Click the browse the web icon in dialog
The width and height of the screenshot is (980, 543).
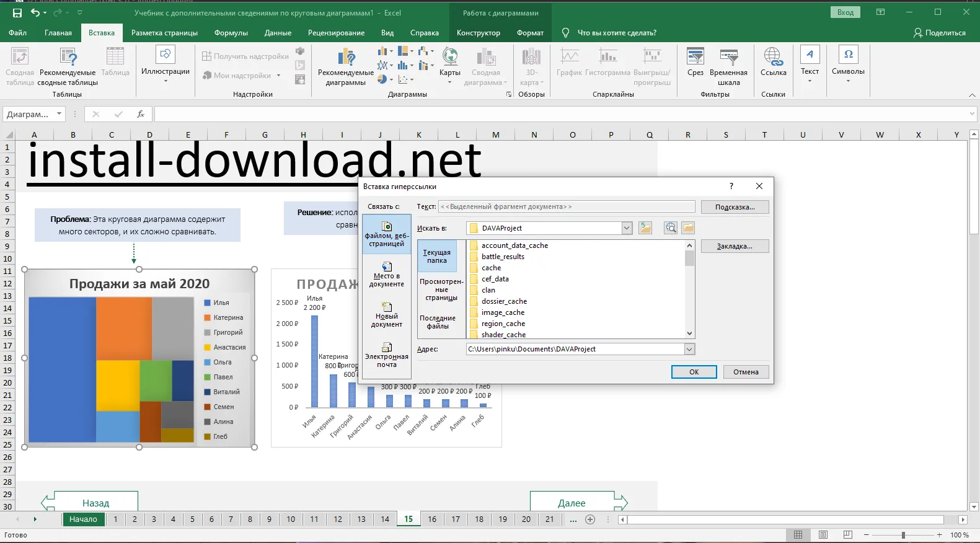pos(670,228)
